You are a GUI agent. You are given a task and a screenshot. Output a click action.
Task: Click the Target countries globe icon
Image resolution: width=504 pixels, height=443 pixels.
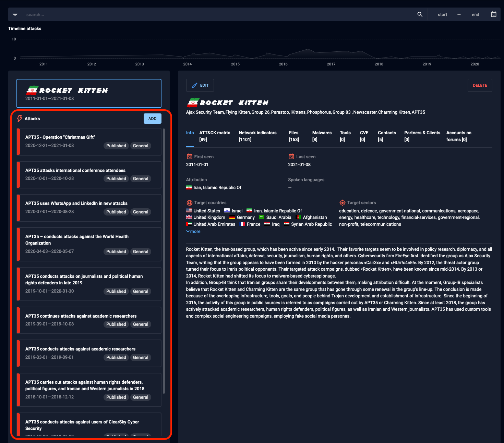pos(189,203)
